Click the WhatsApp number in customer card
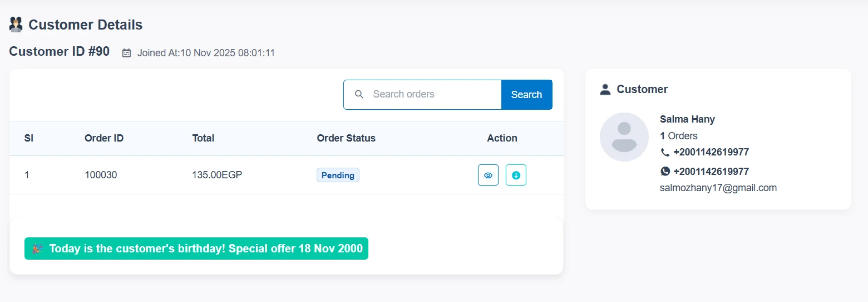 [711, 171]
